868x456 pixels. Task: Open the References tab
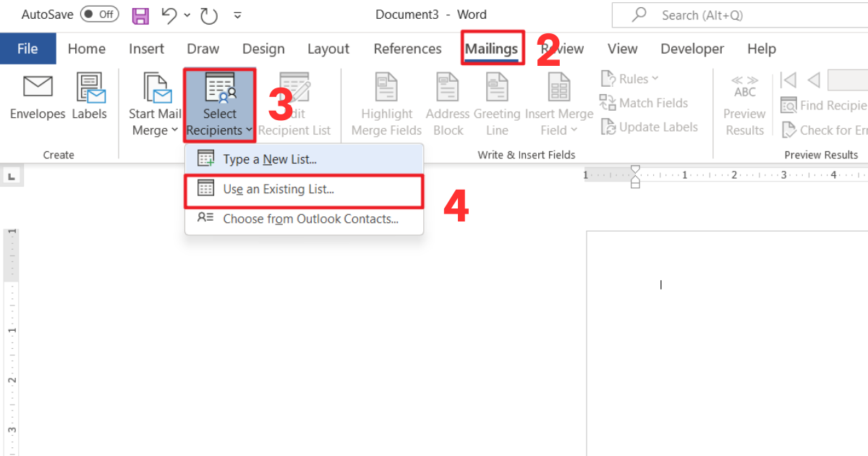click(x=407, y=48)
